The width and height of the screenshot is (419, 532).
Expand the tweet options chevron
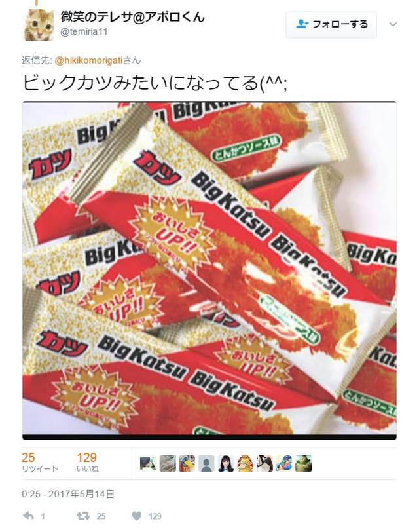tap(393, 24)
